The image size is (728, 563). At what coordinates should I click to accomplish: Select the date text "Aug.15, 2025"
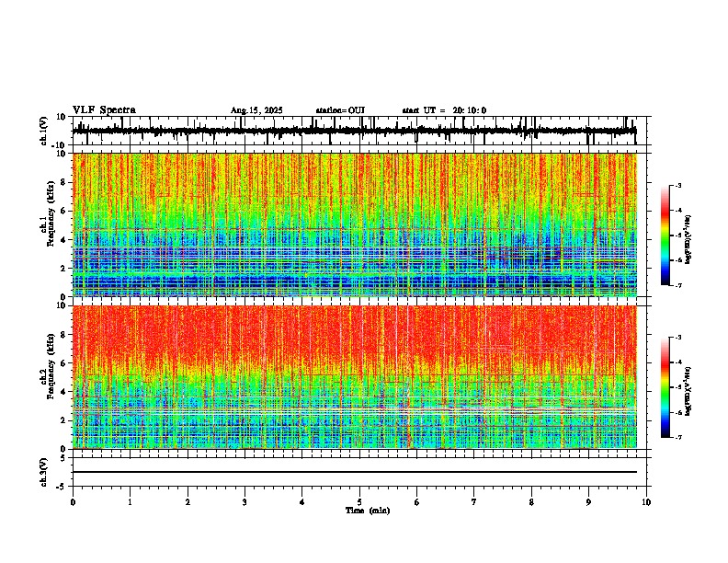coord(256,110)
